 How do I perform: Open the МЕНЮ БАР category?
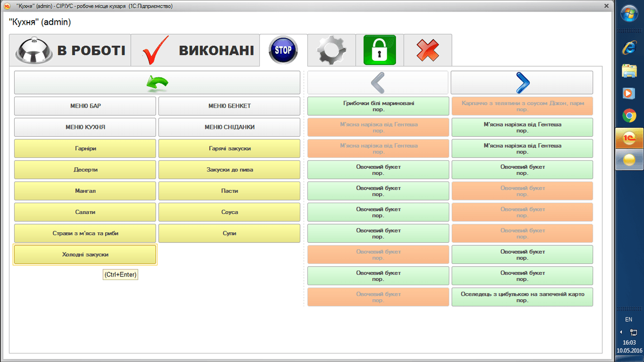tap(85, 106)
